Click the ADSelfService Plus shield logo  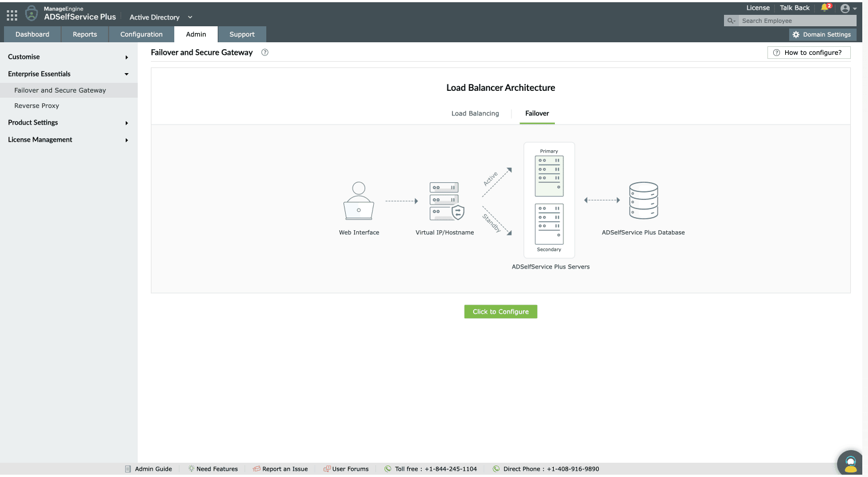pyautogui.click(x=32, y=14)
